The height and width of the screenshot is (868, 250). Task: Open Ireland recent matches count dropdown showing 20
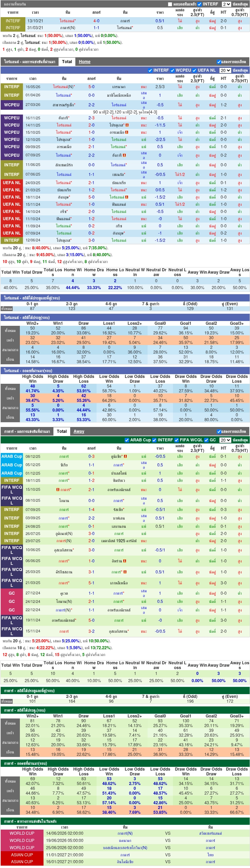[225, 70]
